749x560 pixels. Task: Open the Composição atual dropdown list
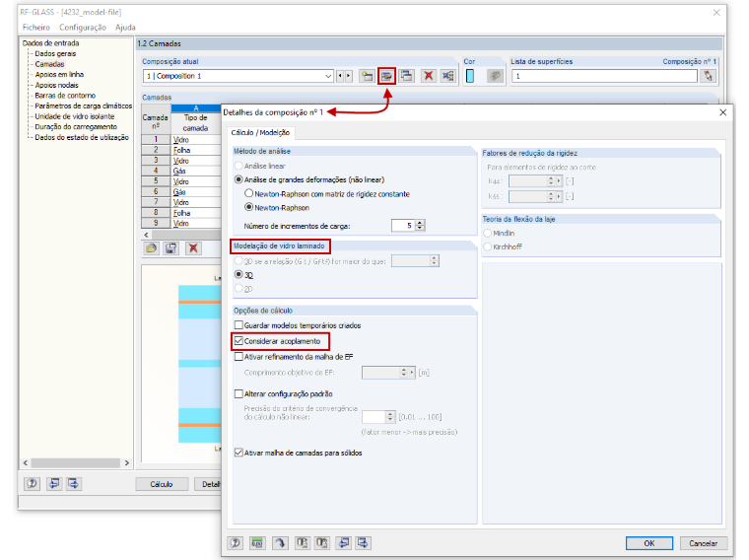click(x=328, y=76)
